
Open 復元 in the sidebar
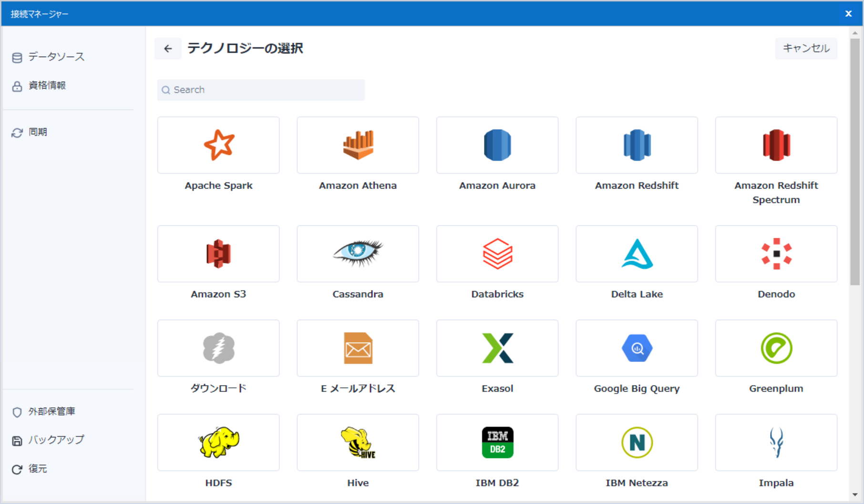(x=30, y=469)
